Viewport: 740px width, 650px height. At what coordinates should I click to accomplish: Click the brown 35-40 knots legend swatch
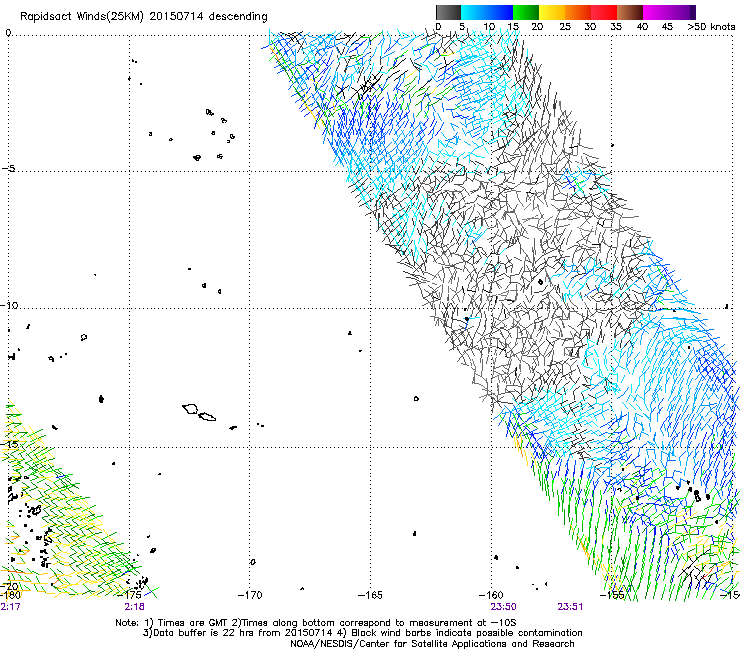coord(630,12)
